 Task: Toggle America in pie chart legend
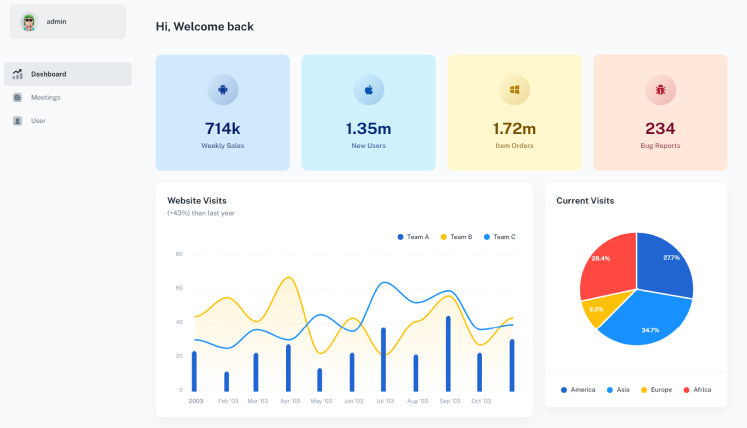point(578,390)
